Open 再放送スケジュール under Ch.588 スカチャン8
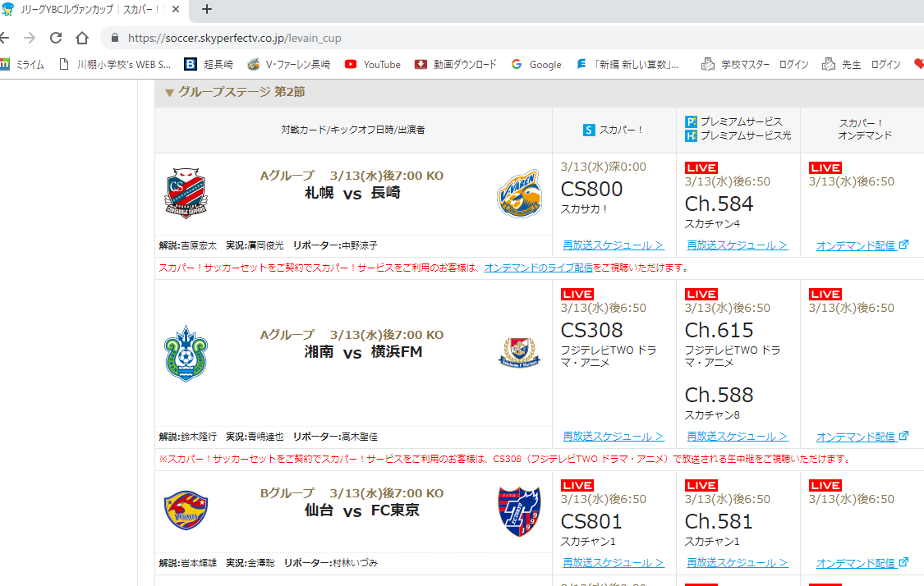924x586 pixels. pos(738,437)
